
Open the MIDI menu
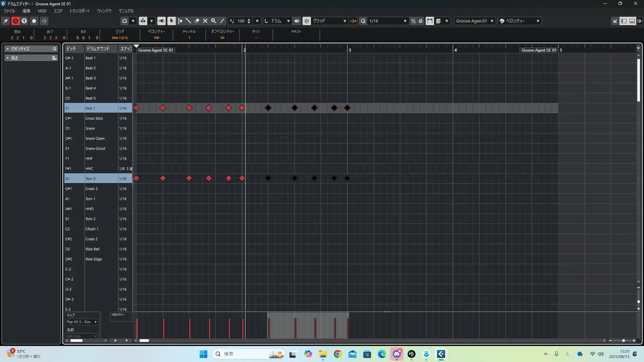(42, 11)
